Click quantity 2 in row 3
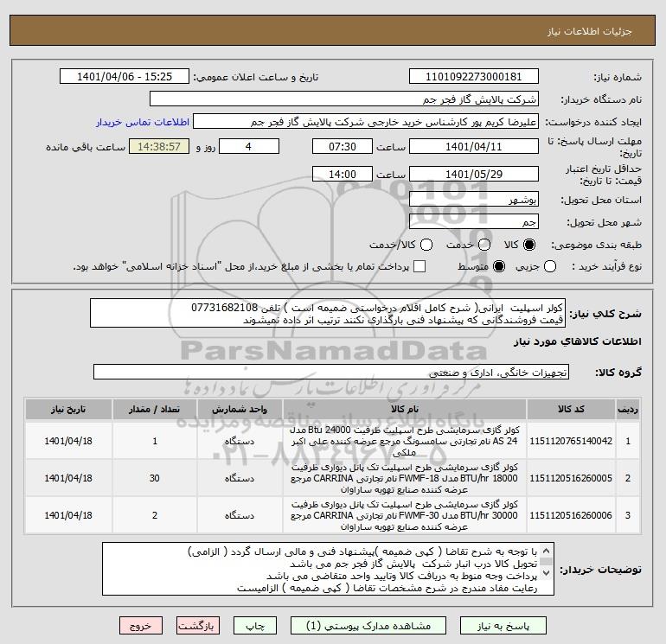 [155, 515]
